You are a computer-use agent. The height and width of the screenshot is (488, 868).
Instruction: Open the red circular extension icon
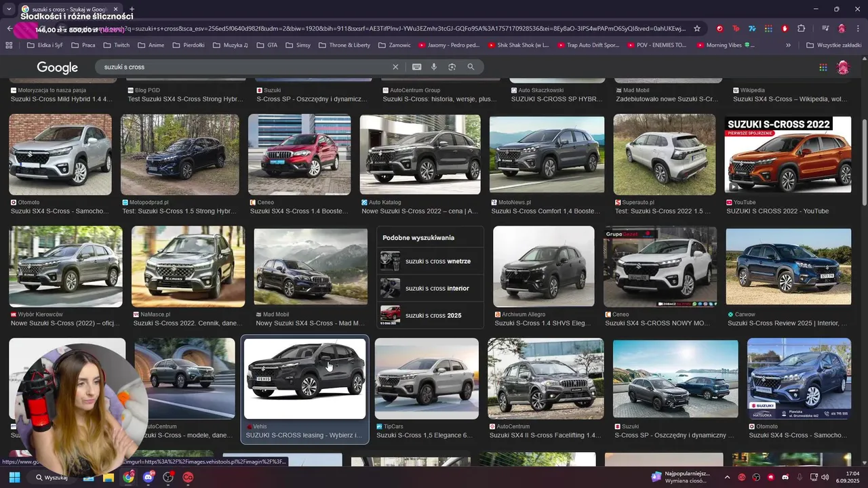pos(719,28)
